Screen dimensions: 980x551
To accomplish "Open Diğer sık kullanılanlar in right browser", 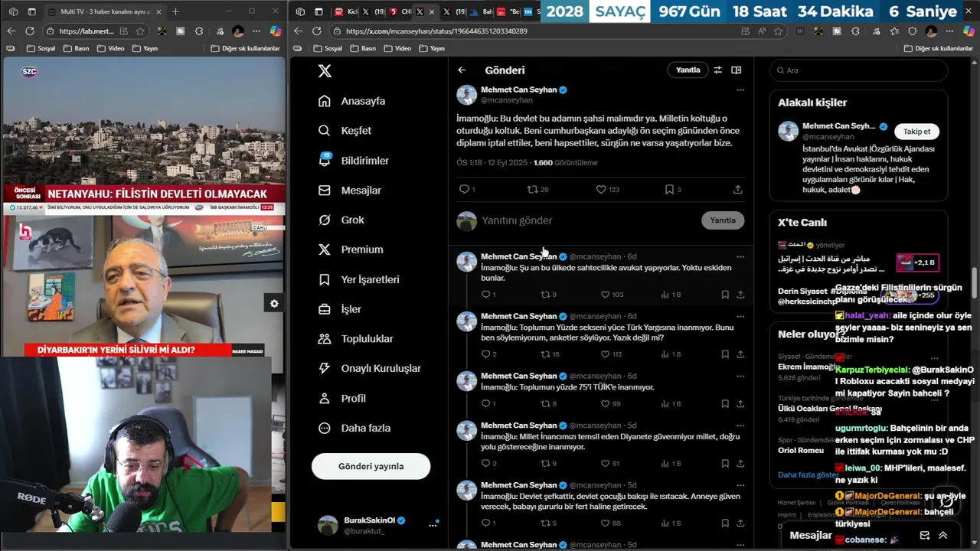I will pos(937,48).
